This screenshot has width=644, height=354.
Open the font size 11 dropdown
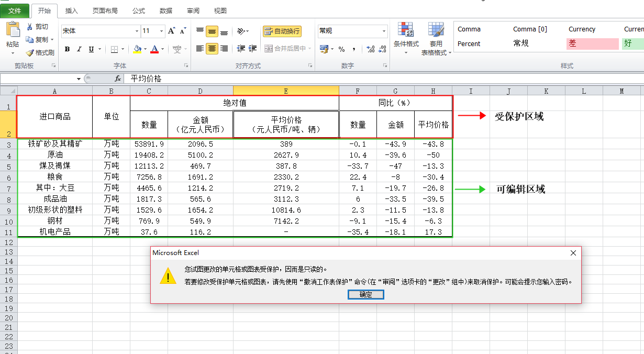pyautogui.click(x=161, y=31)
